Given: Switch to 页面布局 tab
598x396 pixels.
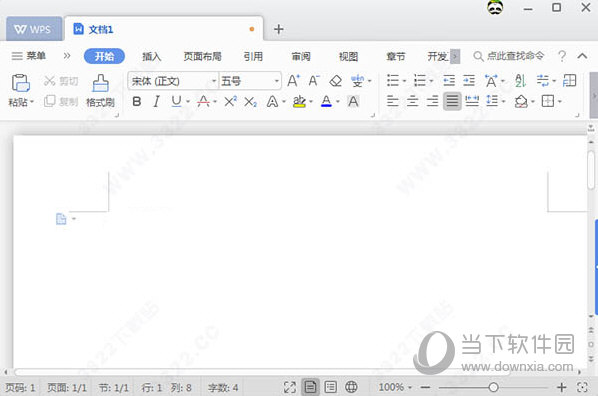Looking at the screenshot, I should click(x=203, y=56).
